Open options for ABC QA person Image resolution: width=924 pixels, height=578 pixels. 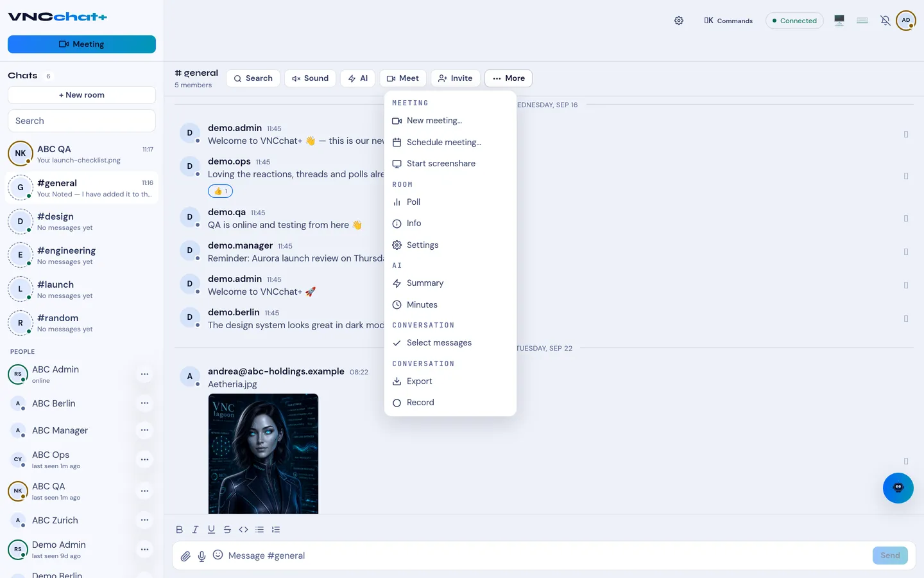pyautogui.click(x=144, y=491)
